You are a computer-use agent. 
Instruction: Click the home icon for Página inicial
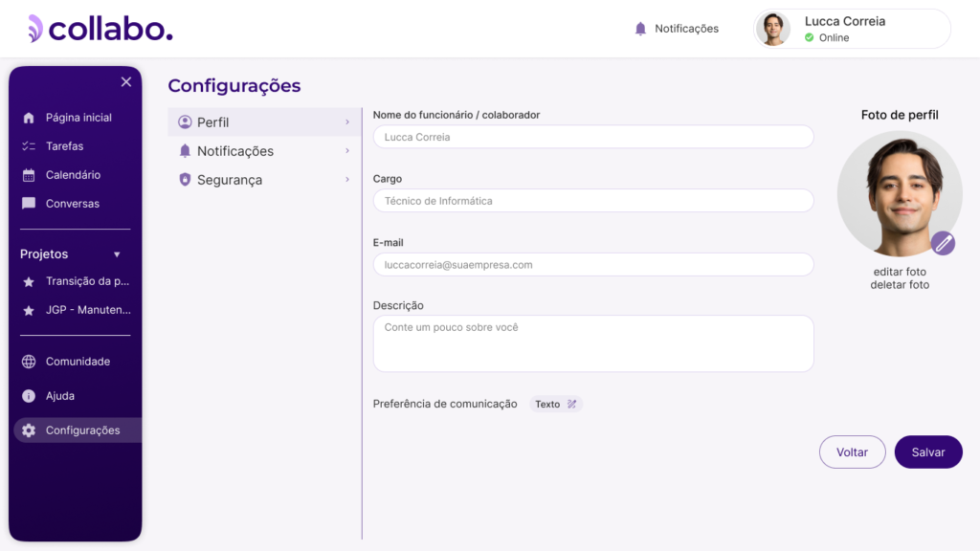click(28, 118)
